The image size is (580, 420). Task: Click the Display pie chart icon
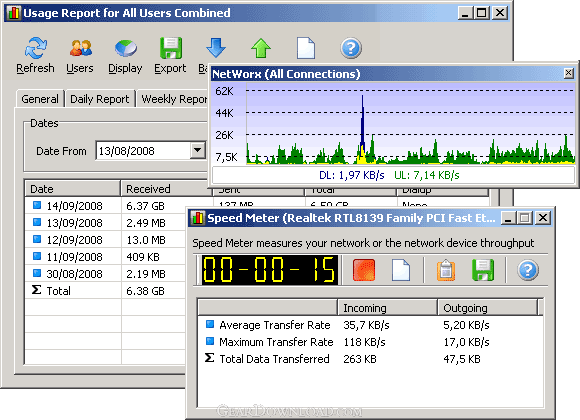click(x=126, y=48)
